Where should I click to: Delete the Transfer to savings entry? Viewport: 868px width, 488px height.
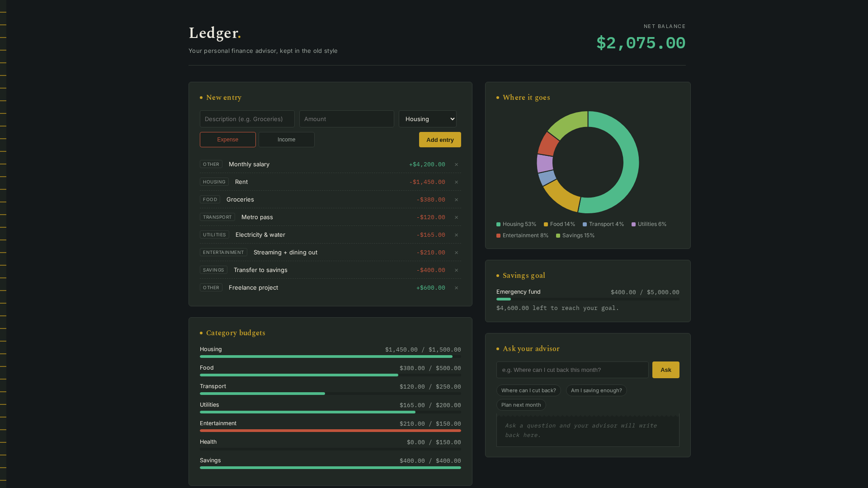coord(456,270)
